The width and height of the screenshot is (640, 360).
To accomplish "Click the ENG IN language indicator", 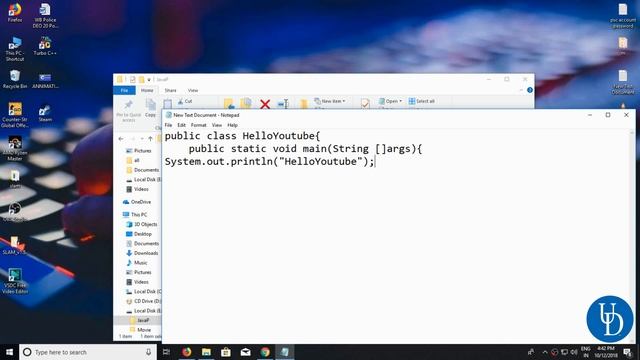I will point(586,352).
